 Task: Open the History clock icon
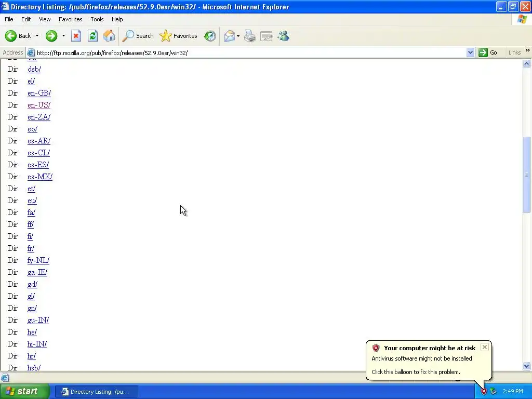click(210, 36)
